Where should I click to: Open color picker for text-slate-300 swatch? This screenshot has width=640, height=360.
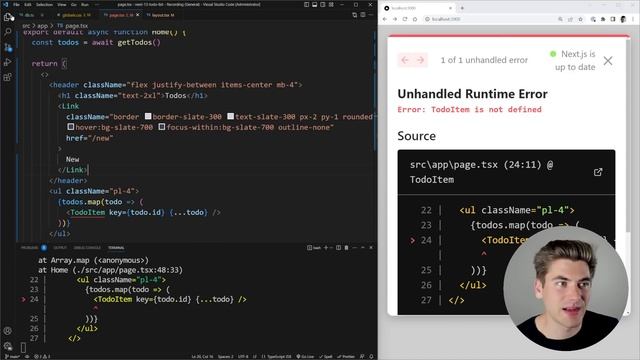(231, 116)
